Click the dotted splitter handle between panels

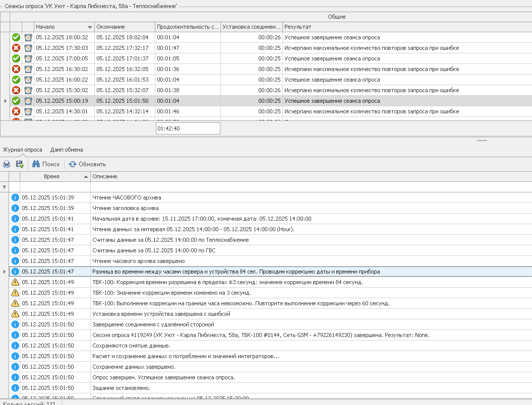point(482,141)
